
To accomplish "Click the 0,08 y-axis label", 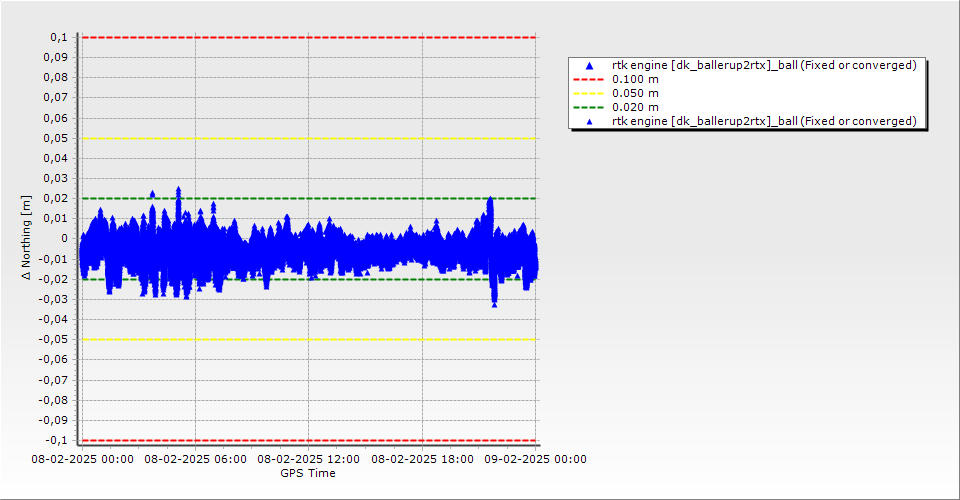I will 56,78.
